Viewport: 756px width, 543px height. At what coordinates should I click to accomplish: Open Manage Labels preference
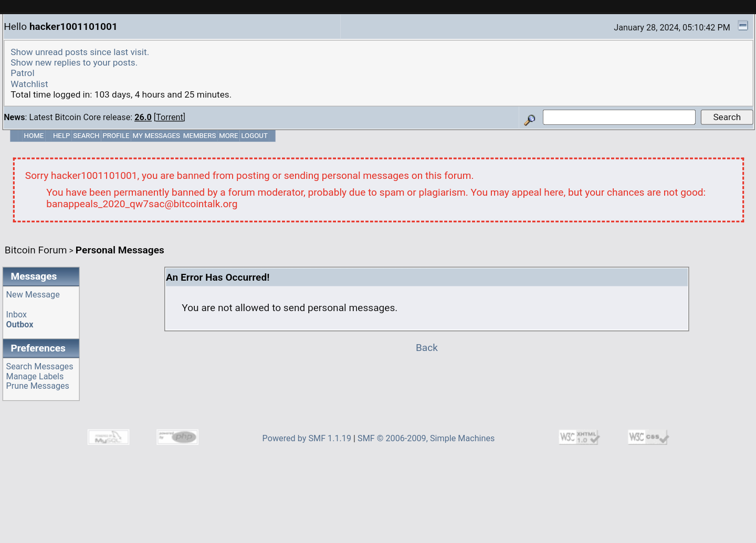coord(35,377)
